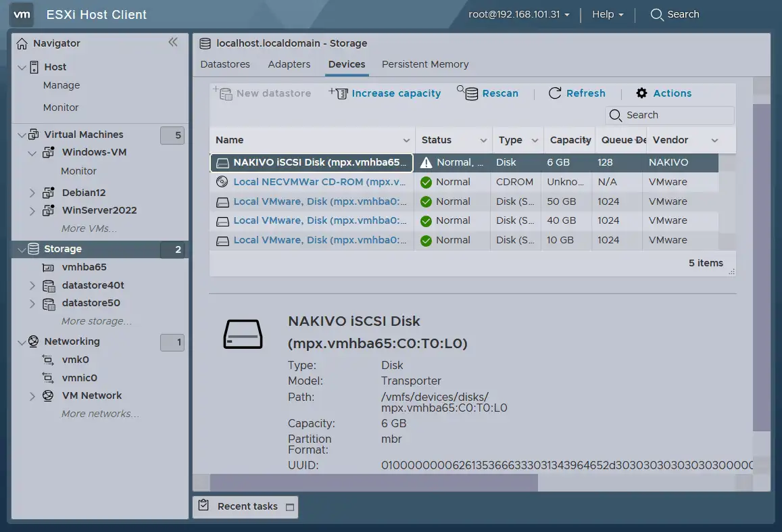The image size is (782, 532).
Task: Click the CD-ROM disc icon in device list
Action: 222,182
